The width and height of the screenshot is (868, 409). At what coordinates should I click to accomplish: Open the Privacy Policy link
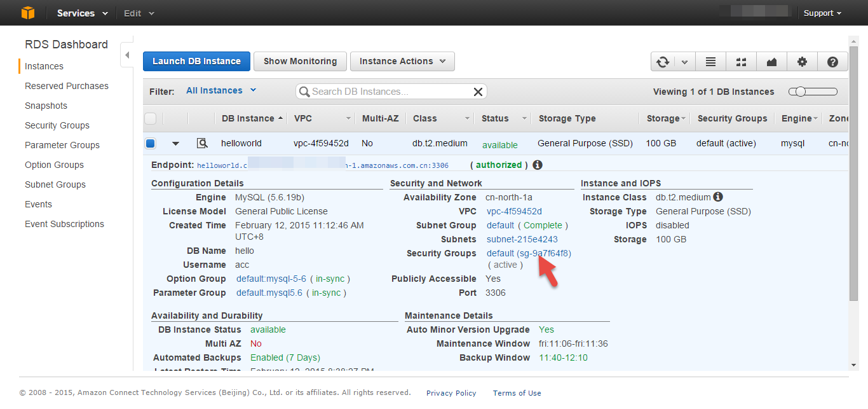[451, 393]
